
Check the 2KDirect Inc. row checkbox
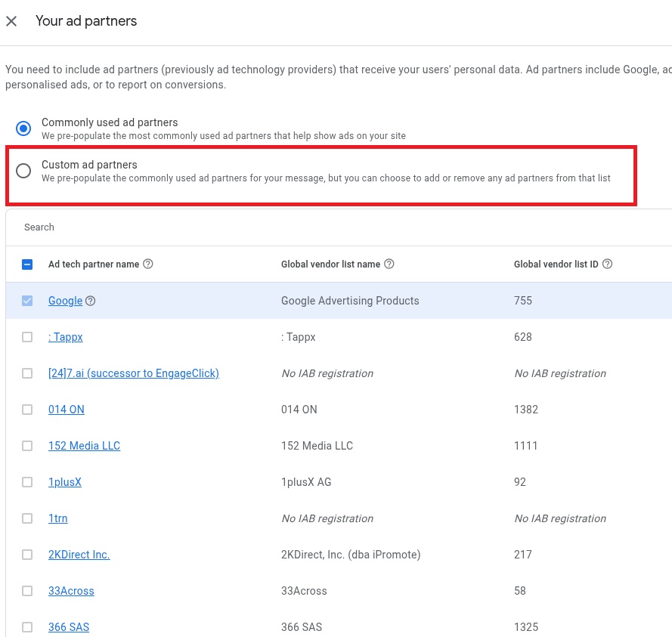click(27, 555)
